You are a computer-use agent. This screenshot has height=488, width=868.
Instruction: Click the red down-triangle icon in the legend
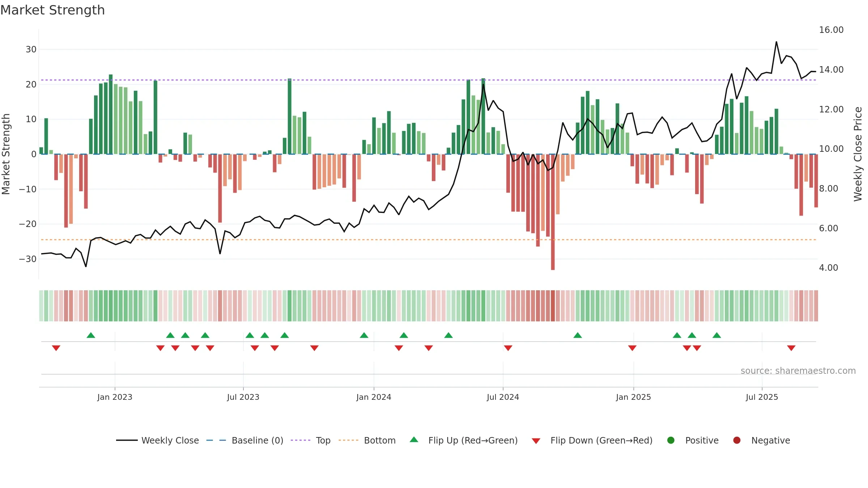click(536, 441)
